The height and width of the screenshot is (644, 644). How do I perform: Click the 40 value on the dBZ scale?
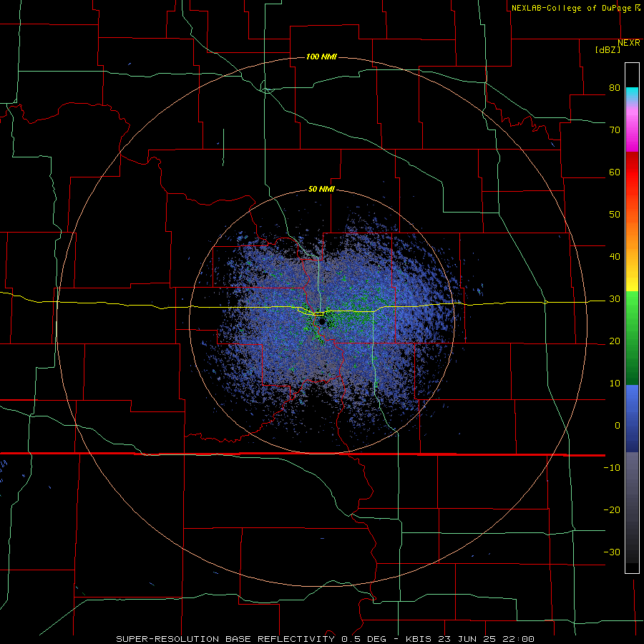click(x=615, y=257)
